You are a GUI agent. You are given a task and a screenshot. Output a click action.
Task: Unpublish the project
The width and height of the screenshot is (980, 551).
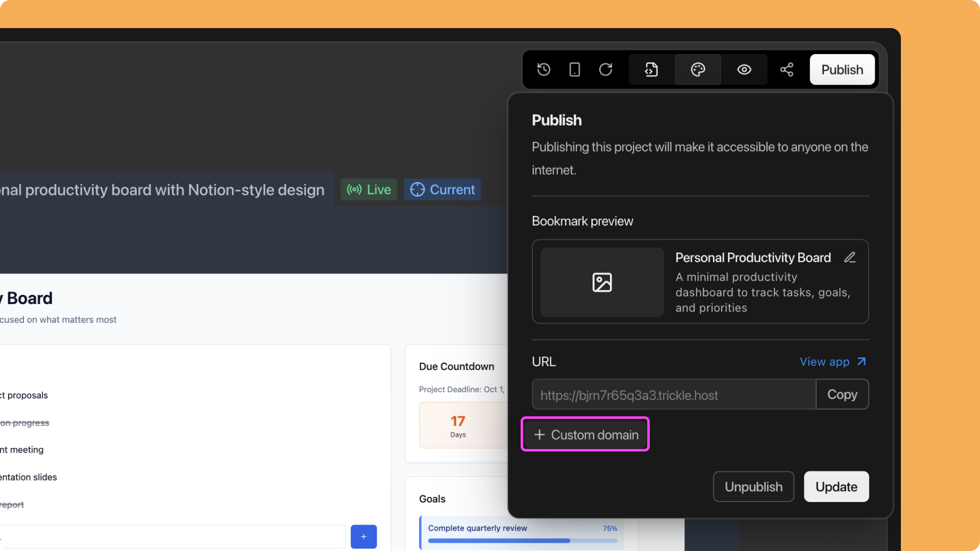point(753,486)
